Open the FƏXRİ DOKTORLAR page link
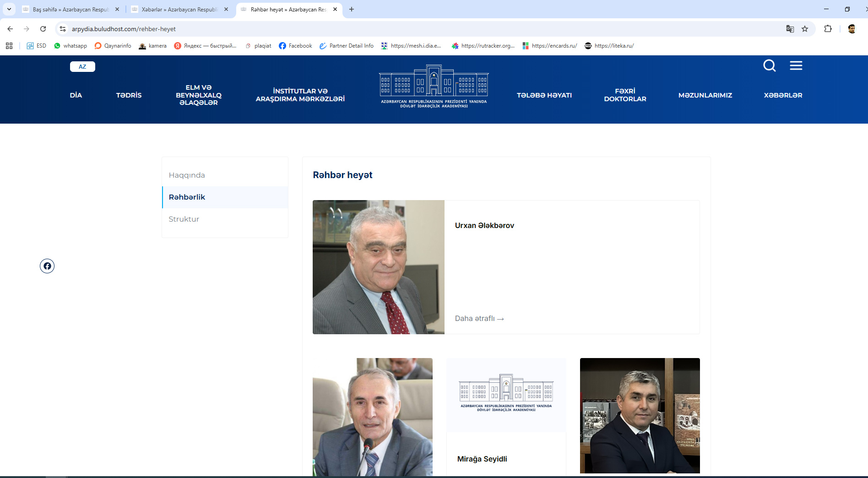Viewport: 868px width, 478px height. (x=625, y=95)
